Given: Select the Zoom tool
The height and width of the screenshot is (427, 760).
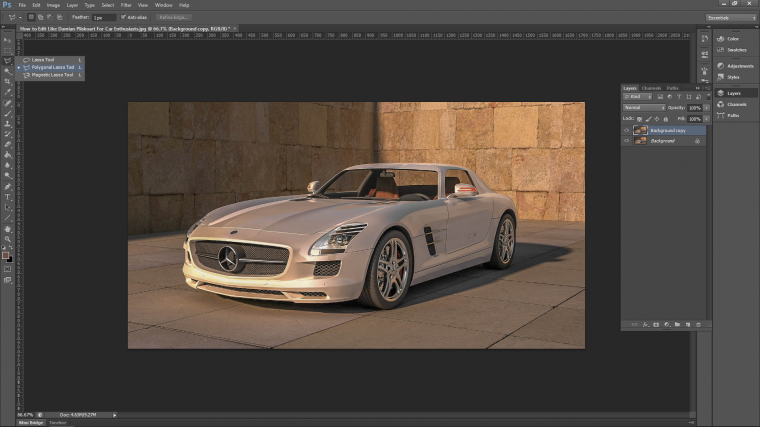Looking at the screenshot, I should click(x=7, y=239).
